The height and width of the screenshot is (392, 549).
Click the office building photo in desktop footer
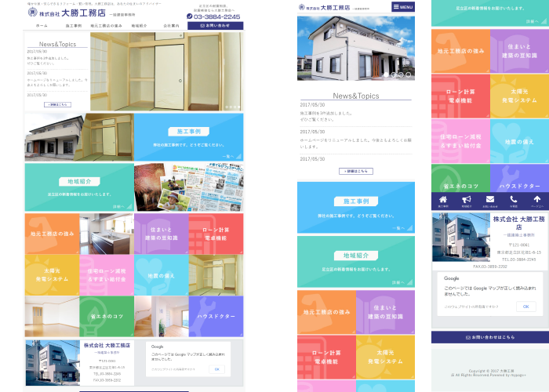click(53, 362)
